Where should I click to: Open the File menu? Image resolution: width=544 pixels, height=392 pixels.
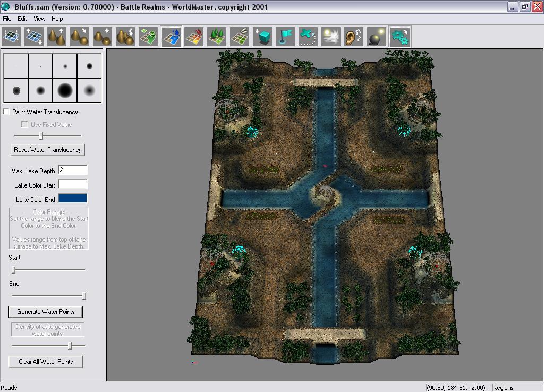[7, 19]
